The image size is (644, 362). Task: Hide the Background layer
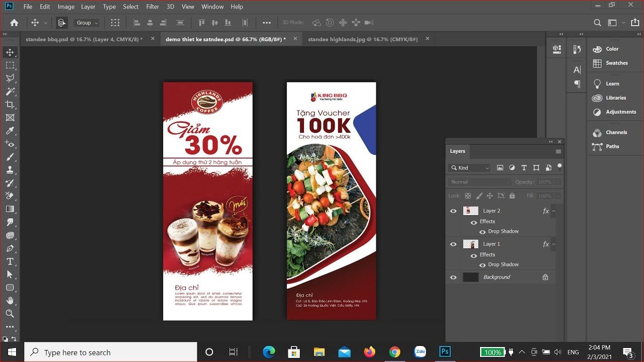click(453, 277)
